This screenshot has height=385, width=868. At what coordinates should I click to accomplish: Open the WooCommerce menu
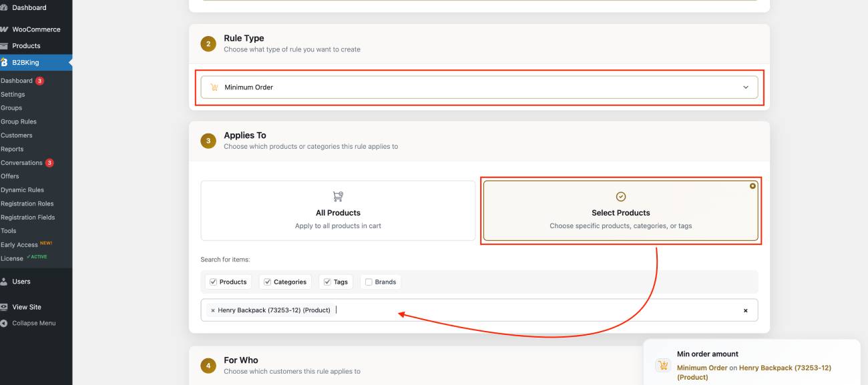pyautogui.click(x=36, y=29)
